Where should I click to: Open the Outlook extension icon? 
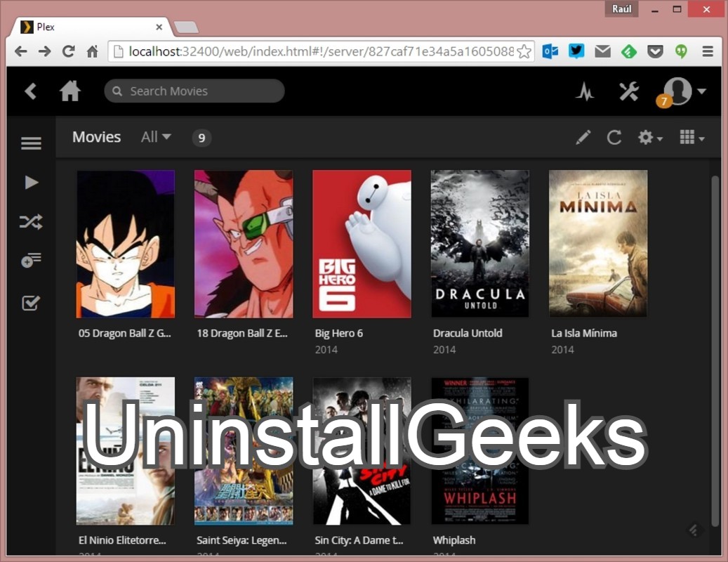click(550, 51)
